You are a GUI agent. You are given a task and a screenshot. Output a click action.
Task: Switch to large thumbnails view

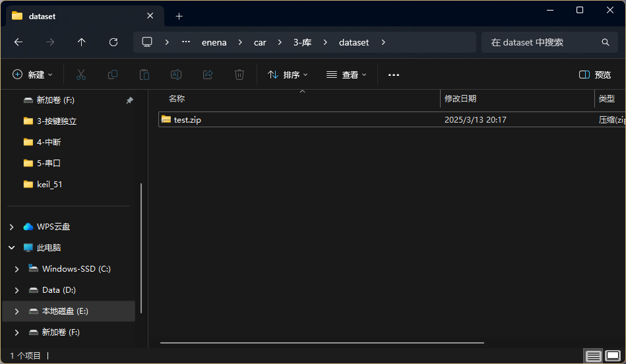[613, 356]
